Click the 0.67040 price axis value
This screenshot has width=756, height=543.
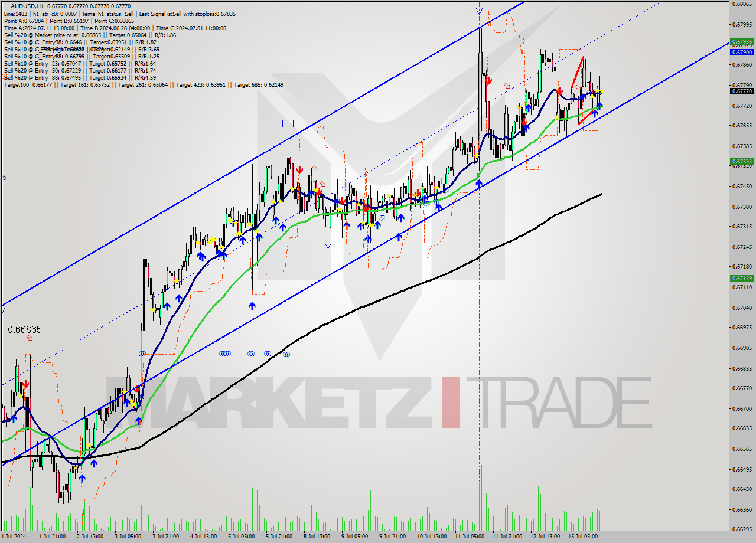tap(742, 308)
